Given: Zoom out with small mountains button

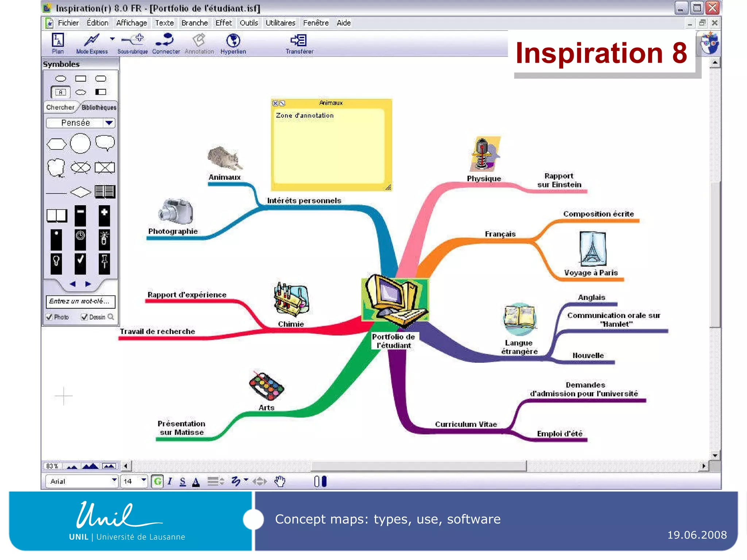Looking at the screenshot, I should pos(72,466).
